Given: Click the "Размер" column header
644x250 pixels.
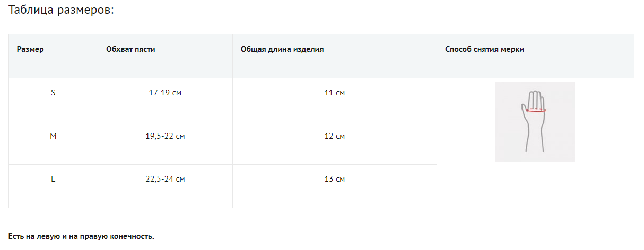Looking at the screenshot, I should click(30, 49).
